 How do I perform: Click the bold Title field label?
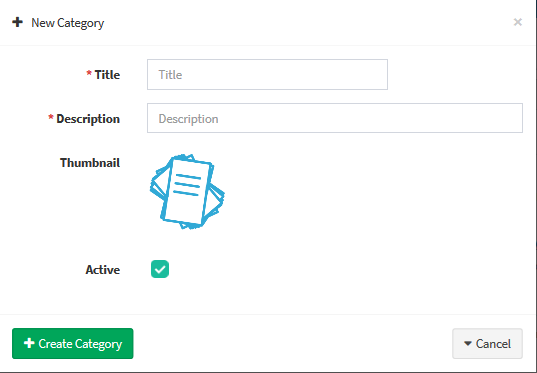107,75
